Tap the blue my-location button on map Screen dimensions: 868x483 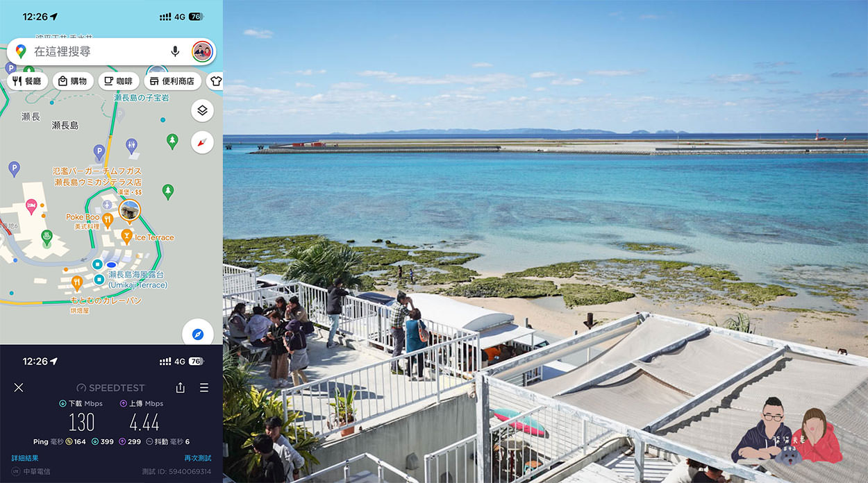click(198, 334)
